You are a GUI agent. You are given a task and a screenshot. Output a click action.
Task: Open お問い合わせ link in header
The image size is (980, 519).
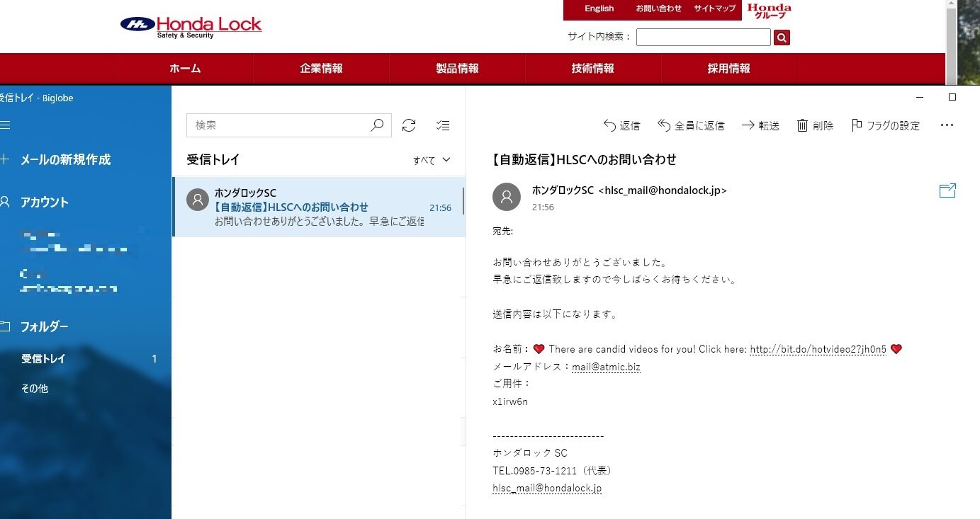659,8
